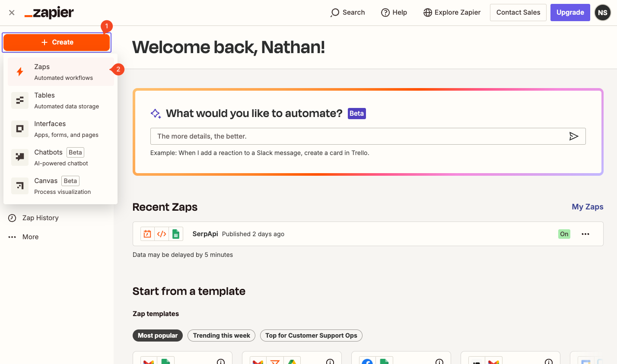Pick Canvas process visualization entry
This screenshot has width=617, height=364.
coord(61,186)
